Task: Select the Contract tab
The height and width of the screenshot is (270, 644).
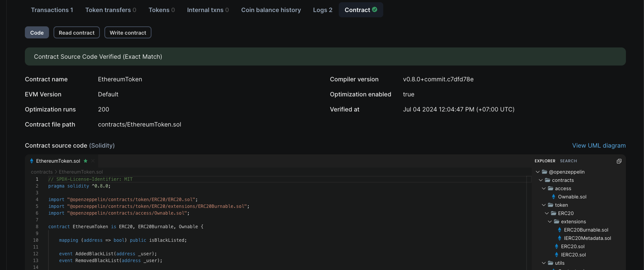Action: [x=361, y=10]
